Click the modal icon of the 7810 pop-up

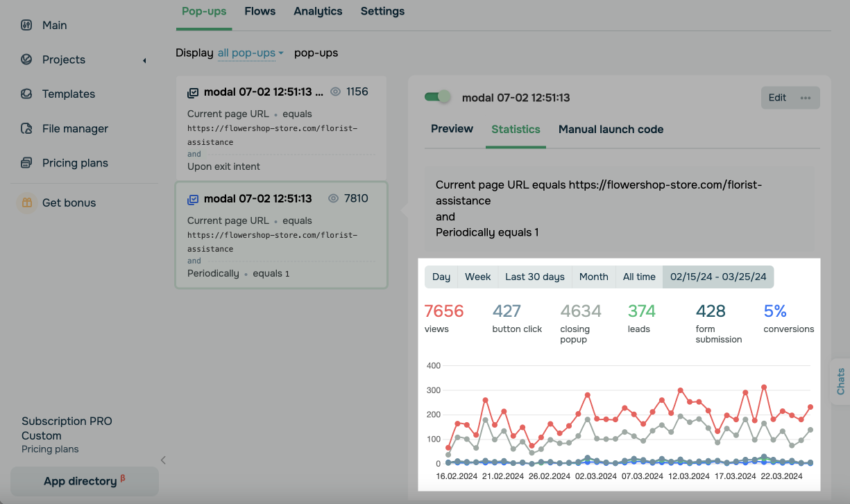(x=193, y=199)
